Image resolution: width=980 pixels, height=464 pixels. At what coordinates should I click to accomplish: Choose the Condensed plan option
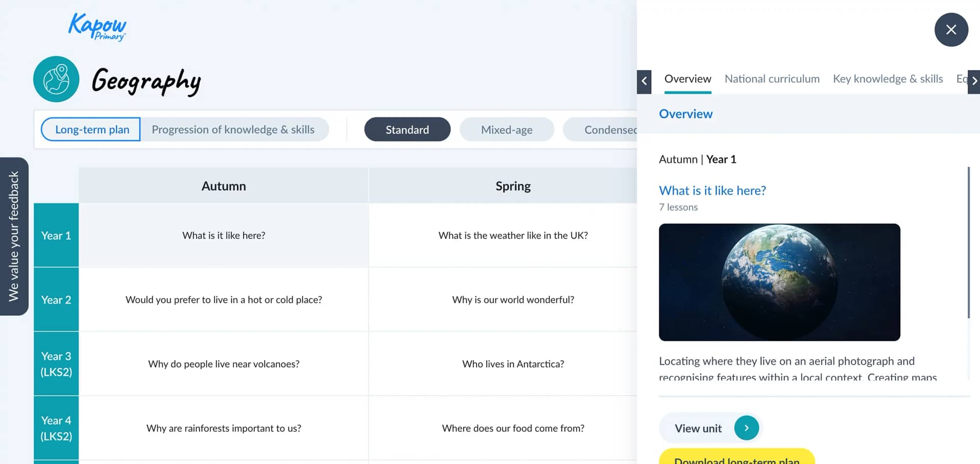601,130
